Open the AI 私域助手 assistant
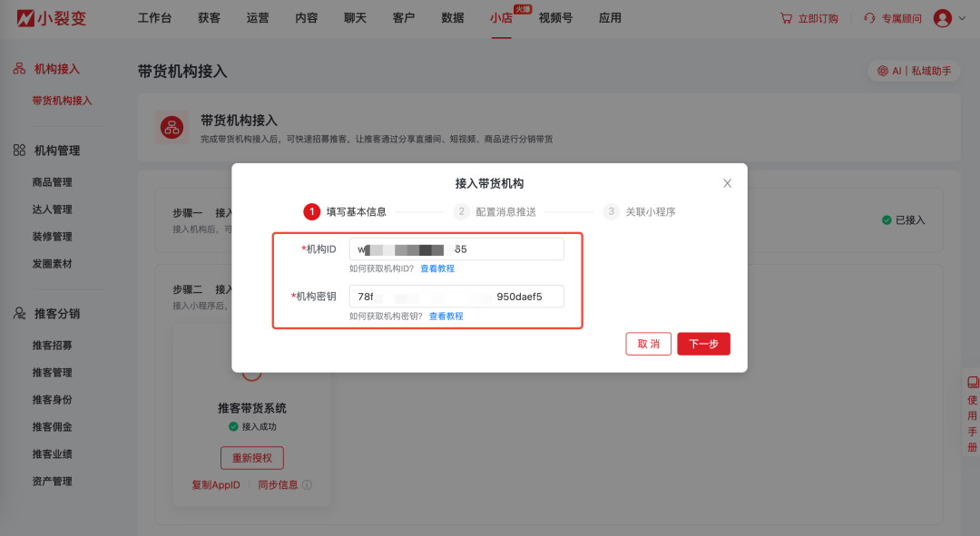The height and width of the screenshot is (536, 980). click(914, 70)
